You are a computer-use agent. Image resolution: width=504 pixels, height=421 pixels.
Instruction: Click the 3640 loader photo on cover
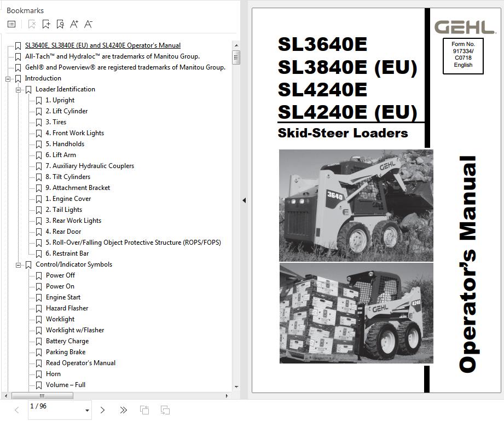click(356, 205)
